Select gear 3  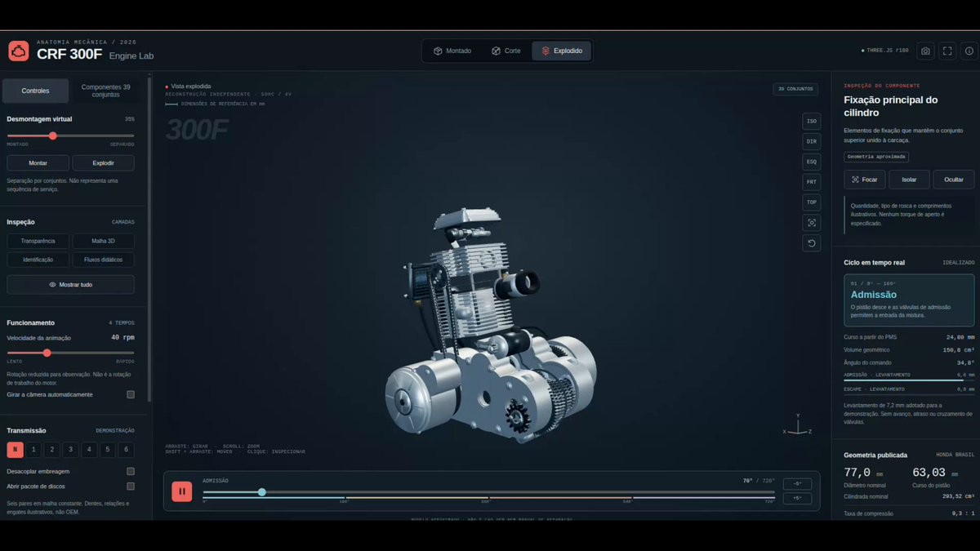point(70,450)
